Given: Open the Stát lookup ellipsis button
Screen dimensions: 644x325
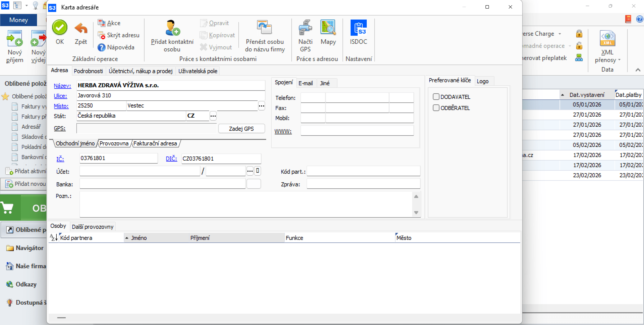Looking at the screenshot, I should (213, 116).
